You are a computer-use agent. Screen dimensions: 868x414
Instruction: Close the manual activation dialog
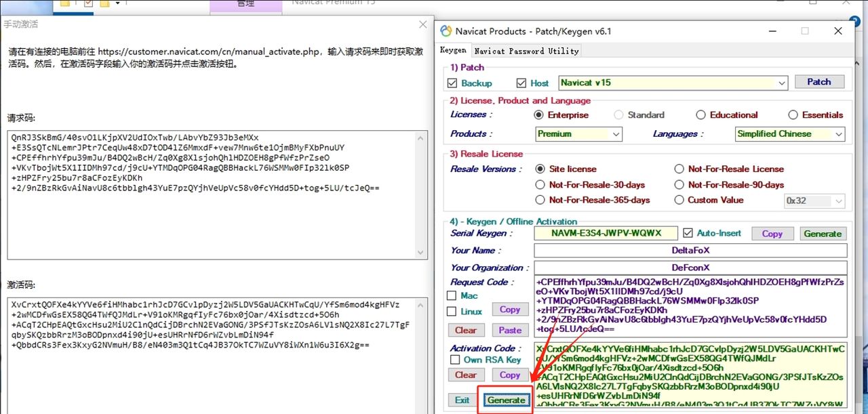point(422,25)
